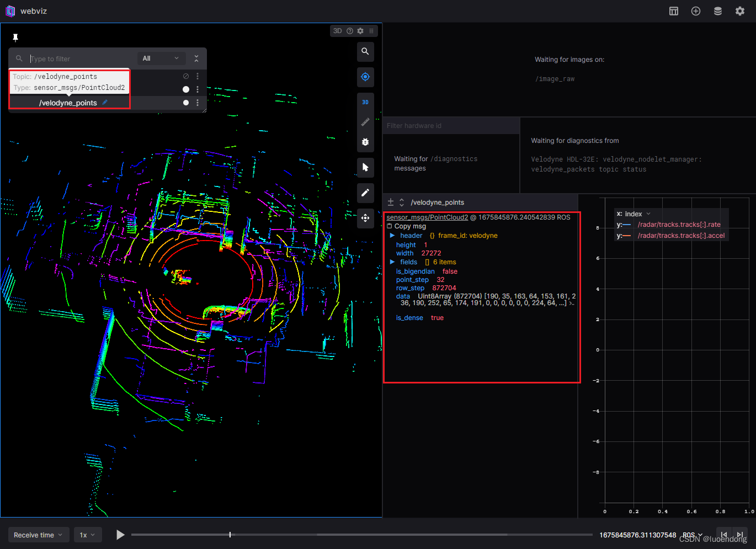Select the measuring ruler tool
Screen dimensions: 756x549
(x=365, y=122)
